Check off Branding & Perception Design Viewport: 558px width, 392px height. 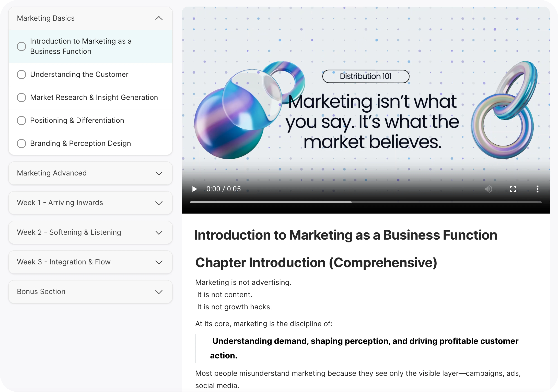(21, 143)
